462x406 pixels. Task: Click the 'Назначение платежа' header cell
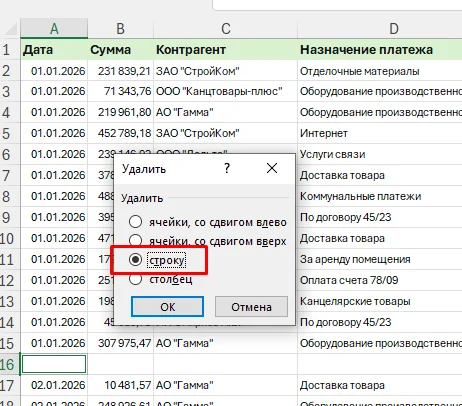pyautogui.click(x=380, y=50)
